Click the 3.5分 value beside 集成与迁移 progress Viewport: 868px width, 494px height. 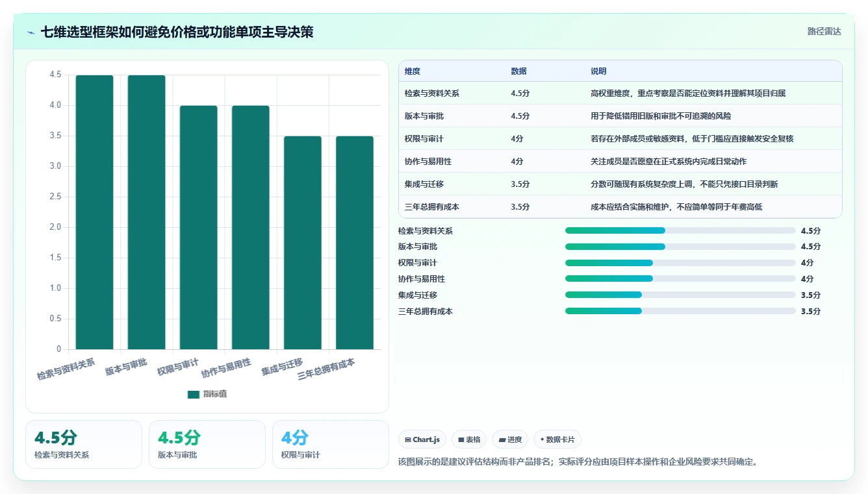click(x=811, y=295)
